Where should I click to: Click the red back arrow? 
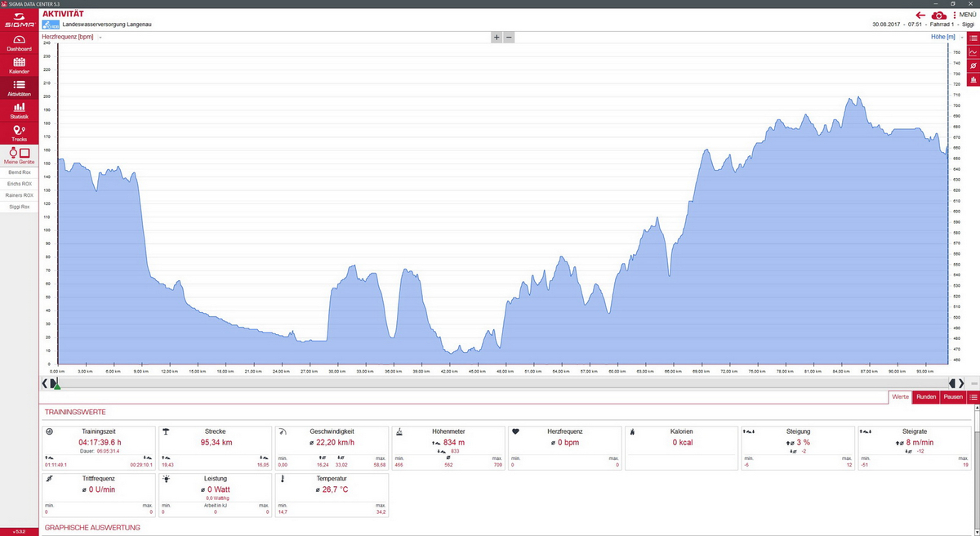920,15
